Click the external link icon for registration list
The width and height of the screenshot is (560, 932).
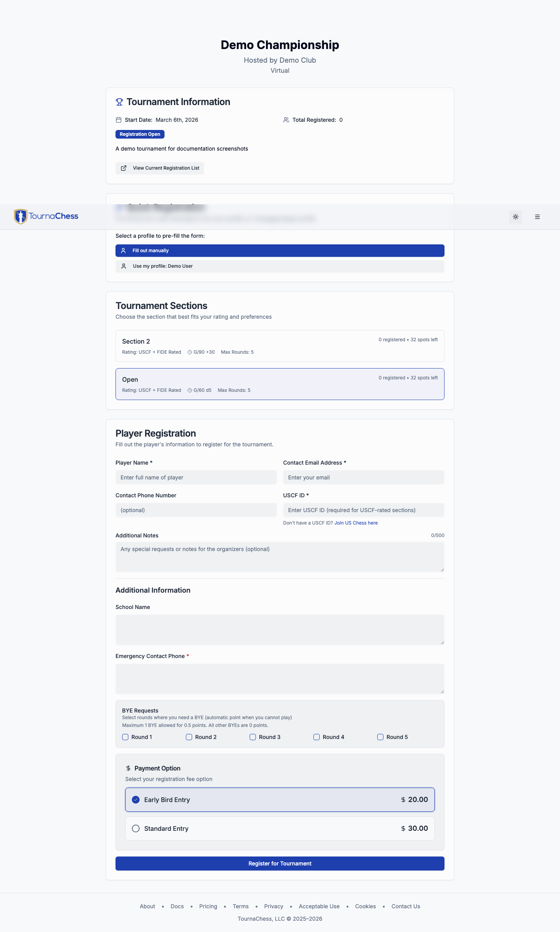[124, 168]
